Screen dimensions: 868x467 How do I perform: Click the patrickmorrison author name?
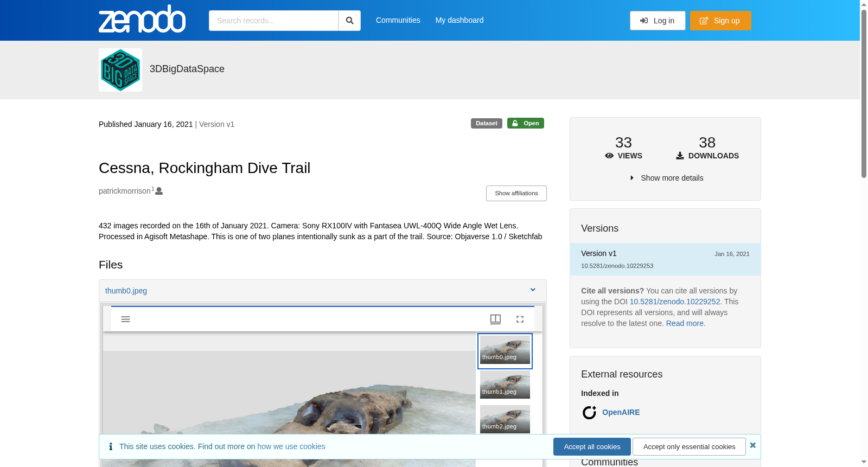125,191
